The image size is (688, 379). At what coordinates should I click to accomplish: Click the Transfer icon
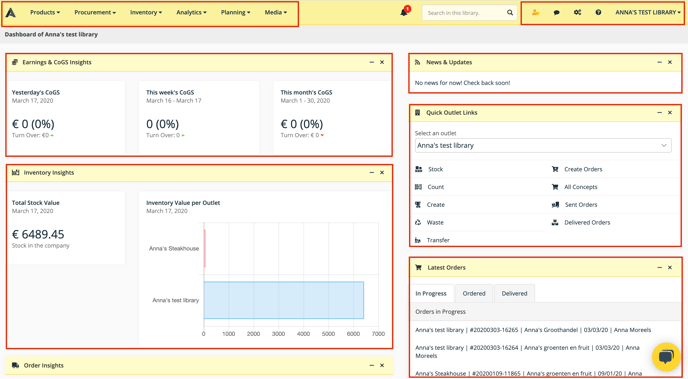coord(418,240)
